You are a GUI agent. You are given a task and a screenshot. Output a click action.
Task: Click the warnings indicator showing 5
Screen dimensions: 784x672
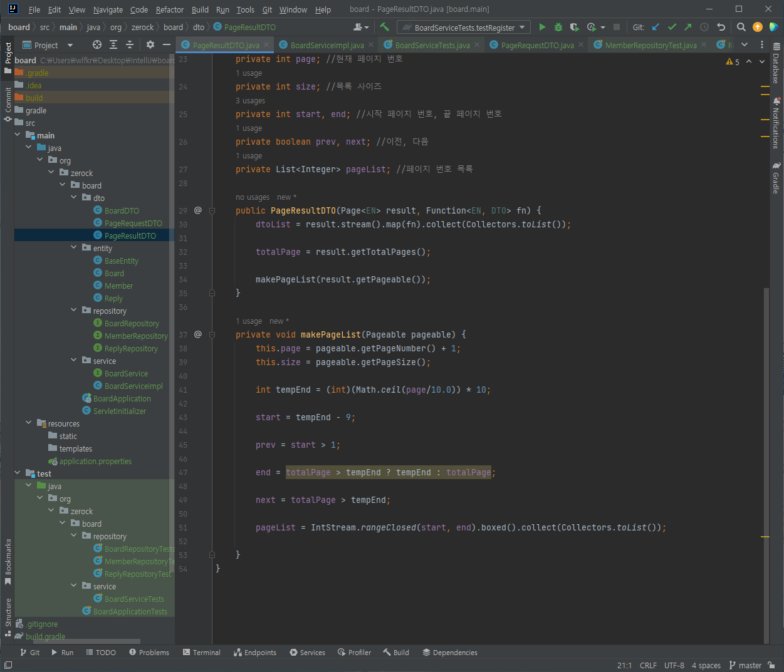(733, 61)
